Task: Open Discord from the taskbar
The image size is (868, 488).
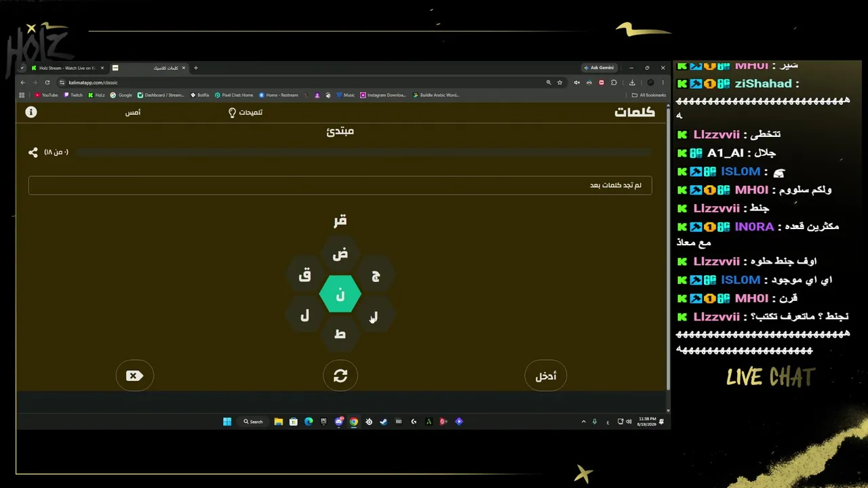Action: tap(339, 422)
